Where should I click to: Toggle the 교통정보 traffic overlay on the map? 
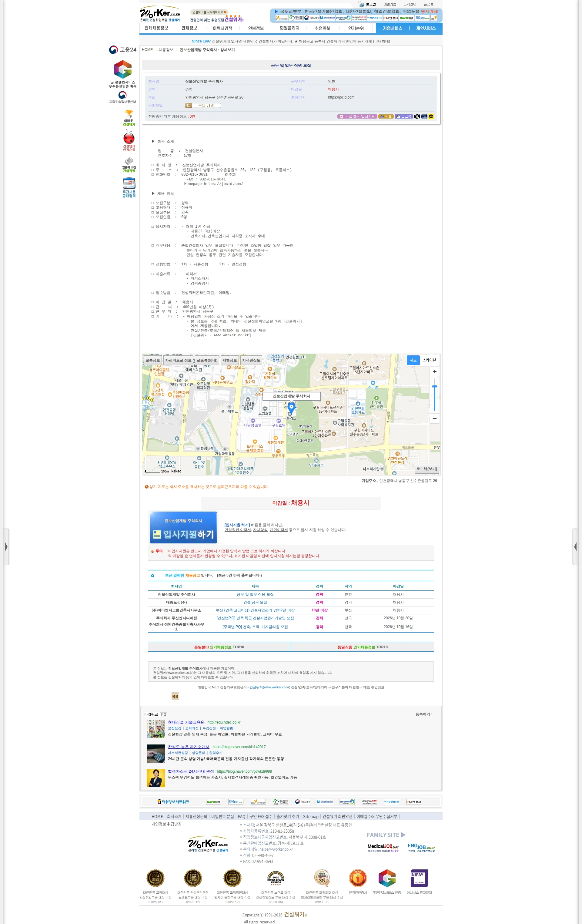point(152,360)
